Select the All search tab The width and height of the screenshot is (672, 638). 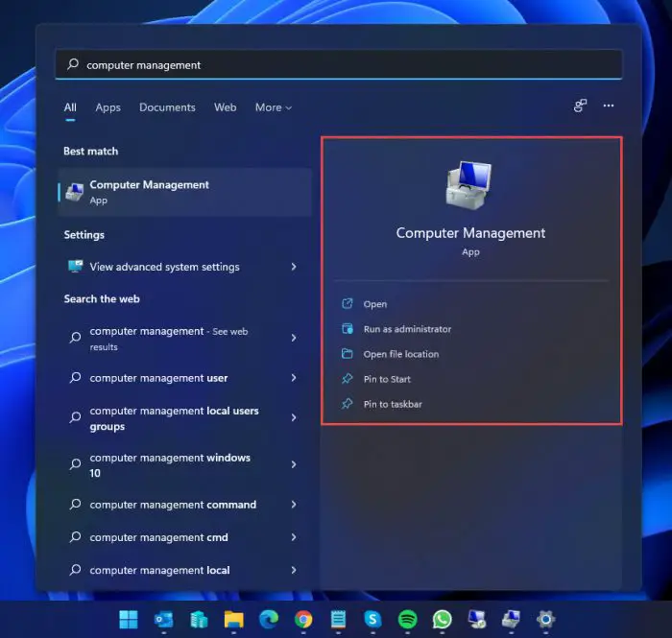pos(70,107)
